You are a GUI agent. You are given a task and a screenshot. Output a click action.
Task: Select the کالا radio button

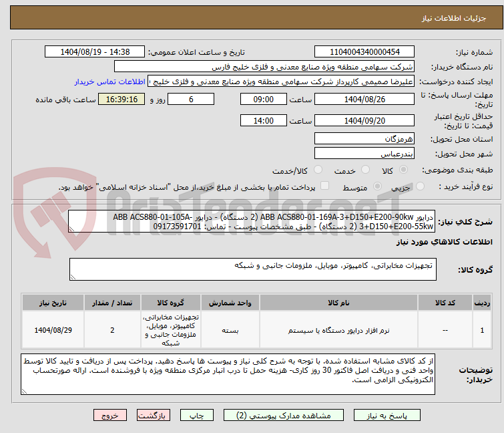coord(404,170)
